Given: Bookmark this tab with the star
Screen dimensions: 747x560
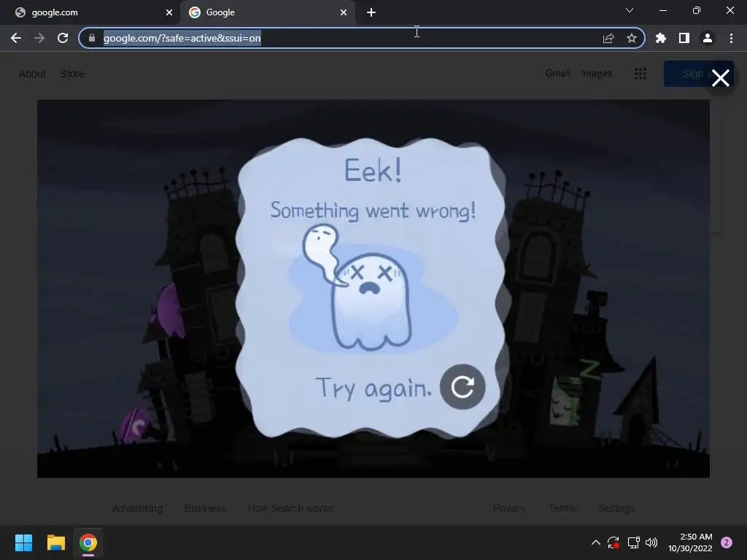Looking at the screenshot, I should 632,38.
